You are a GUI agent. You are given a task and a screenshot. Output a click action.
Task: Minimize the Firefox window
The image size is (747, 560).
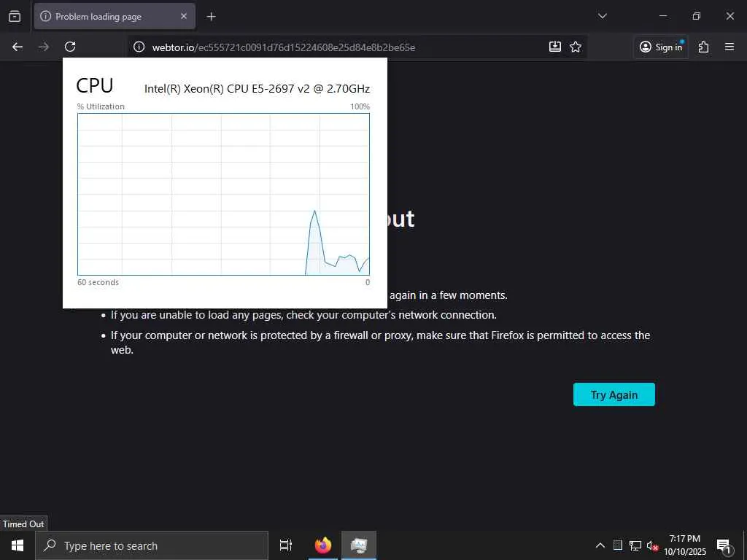click(662, 16)
